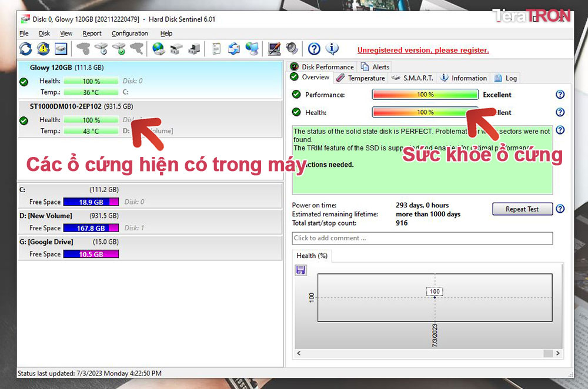Switch to the Alerts tab

[375, 67]
